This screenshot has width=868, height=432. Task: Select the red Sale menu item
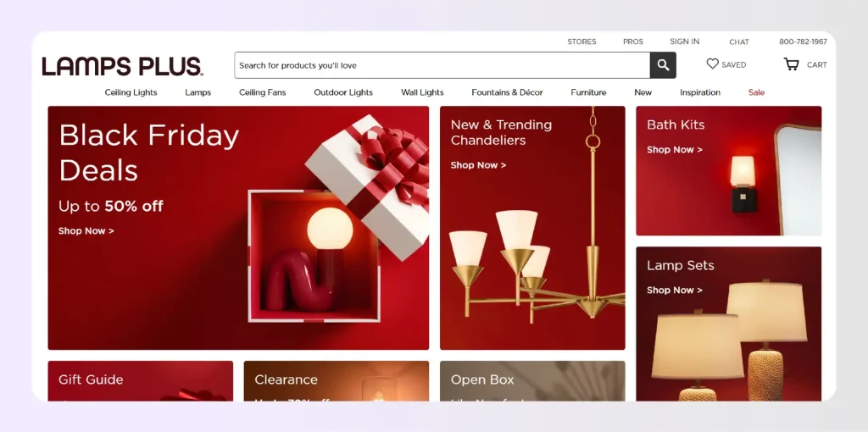click(756, 92)
